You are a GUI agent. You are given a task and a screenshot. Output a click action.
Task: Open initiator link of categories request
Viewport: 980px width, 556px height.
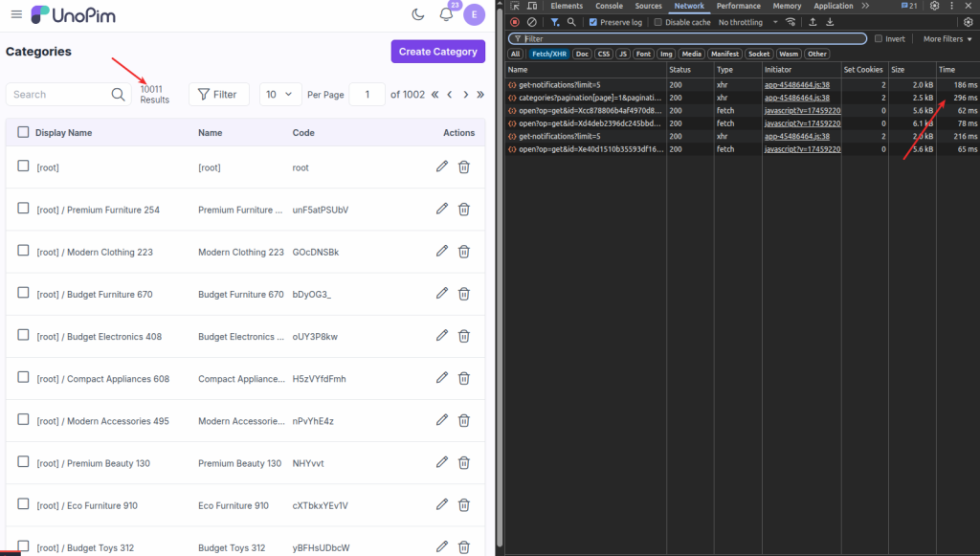click(x=797, y=98)
